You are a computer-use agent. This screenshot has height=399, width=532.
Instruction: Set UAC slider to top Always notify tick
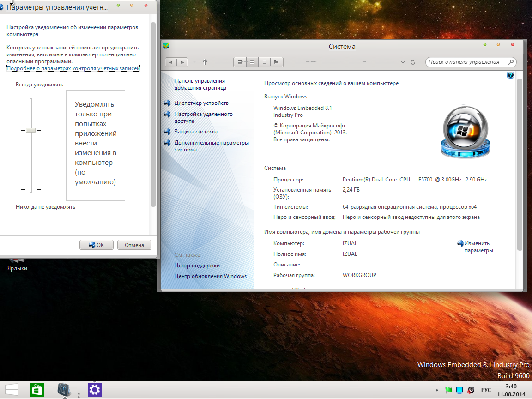coord(31,101)
